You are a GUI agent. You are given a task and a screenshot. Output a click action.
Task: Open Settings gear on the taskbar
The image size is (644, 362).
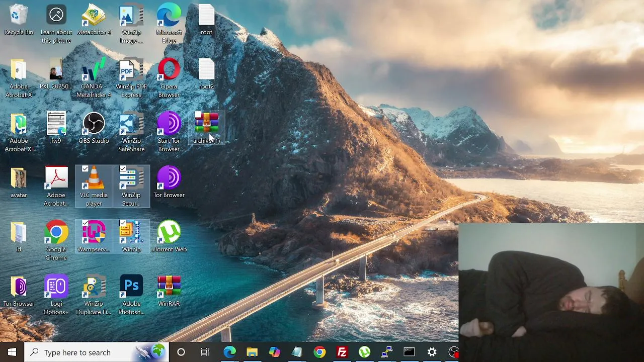(x=432, y=352)
